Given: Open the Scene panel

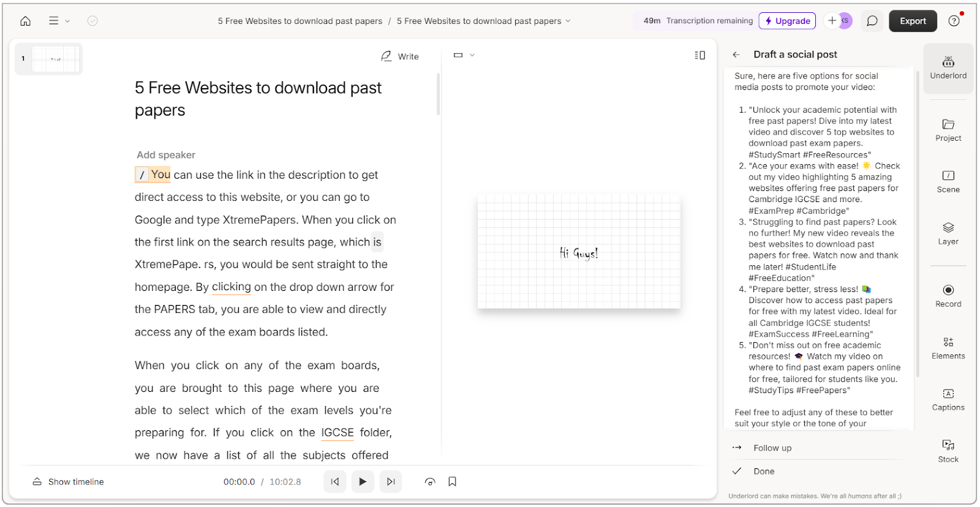Looking at the screenshot, I should (x=948, y=182).
